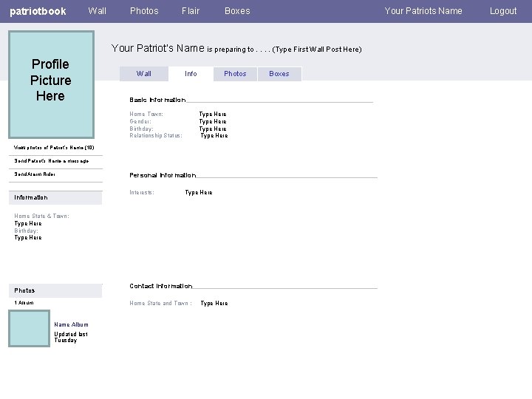Open the Name Album link

click(71, 324)
